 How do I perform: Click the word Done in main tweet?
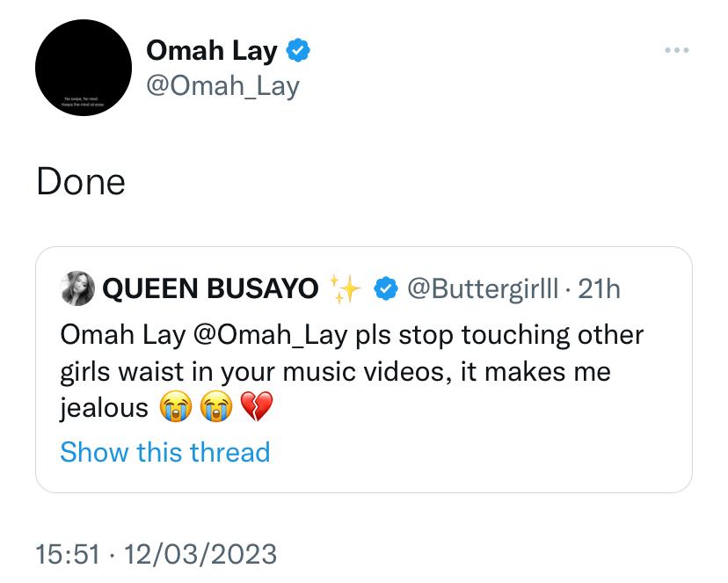(x=81, y=181)
